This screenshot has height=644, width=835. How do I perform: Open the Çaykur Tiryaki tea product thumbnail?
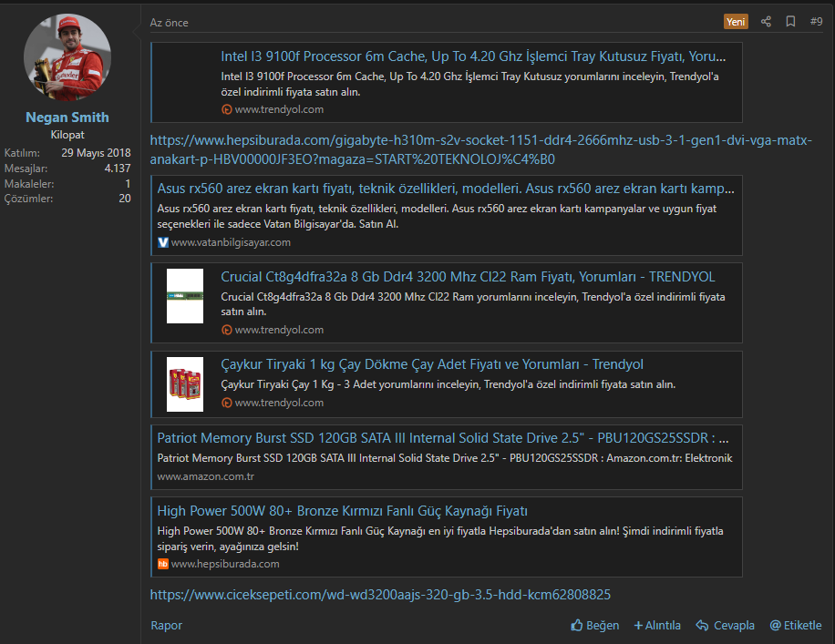point(185,384)
